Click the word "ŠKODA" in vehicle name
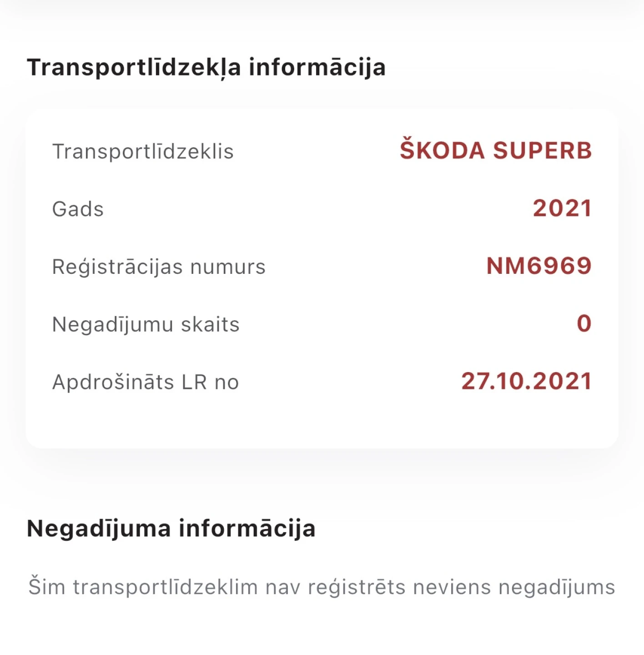Screen dimensions: 644x655 coord(442,151)
